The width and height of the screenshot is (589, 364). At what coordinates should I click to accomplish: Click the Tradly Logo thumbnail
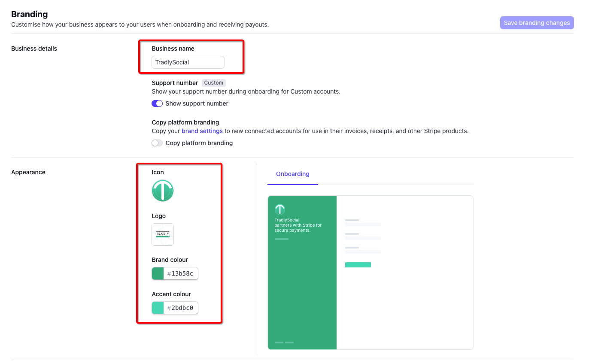pos(163,234)
